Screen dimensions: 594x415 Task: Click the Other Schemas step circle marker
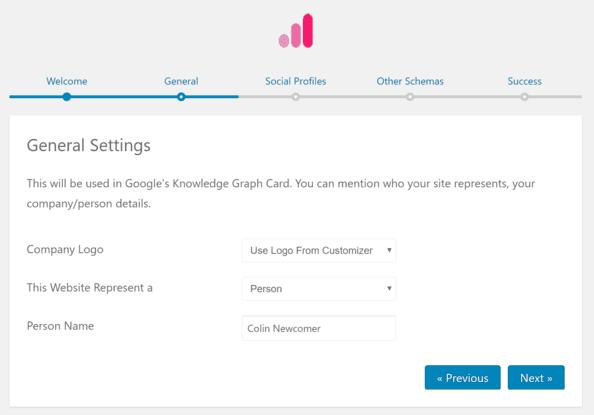pyautogui.click(x=410, y=97)
